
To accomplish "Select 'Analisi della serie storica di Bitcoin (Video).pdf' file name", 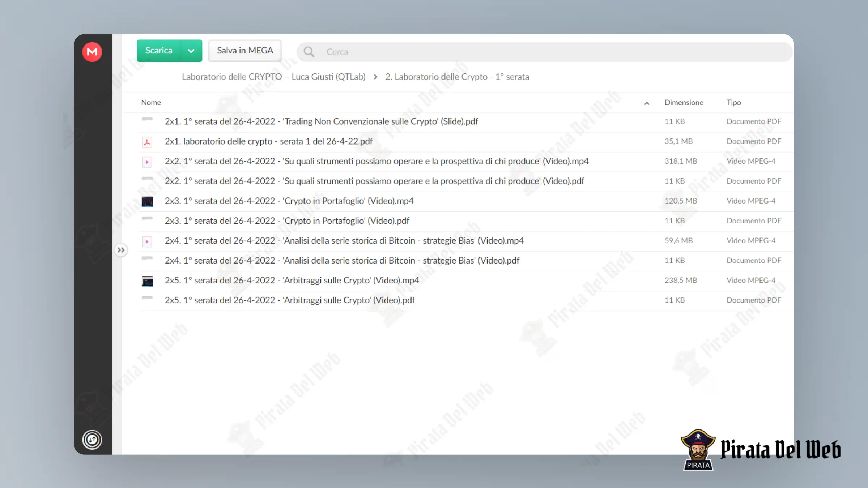I will coord(342,261).
